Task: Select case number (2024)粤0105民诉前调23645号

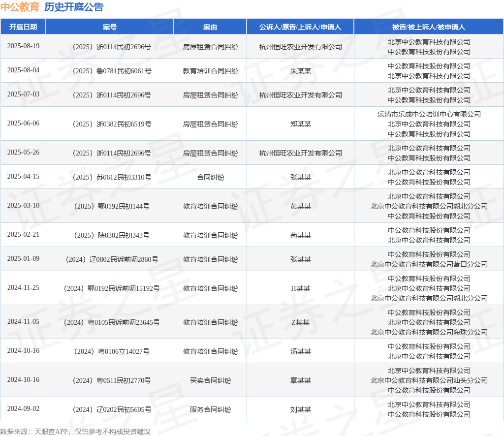Action: [x=112, y=322]
